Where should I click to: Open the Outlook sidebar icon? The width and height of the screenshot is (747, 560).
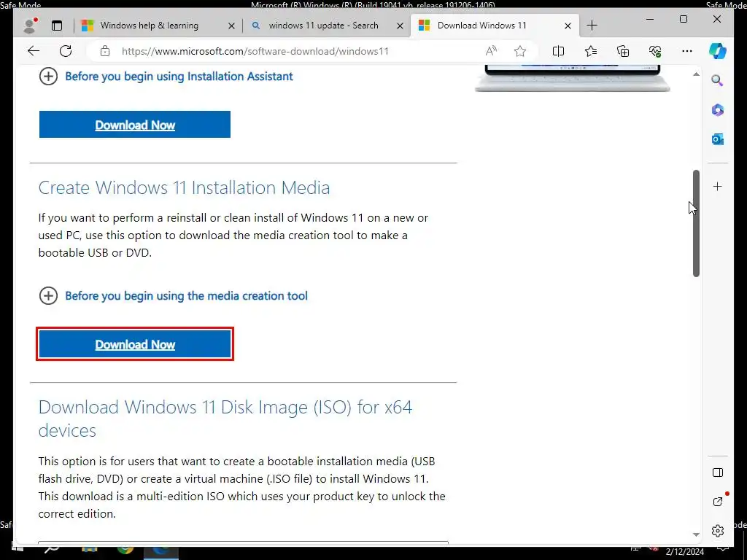click(718, 139)
